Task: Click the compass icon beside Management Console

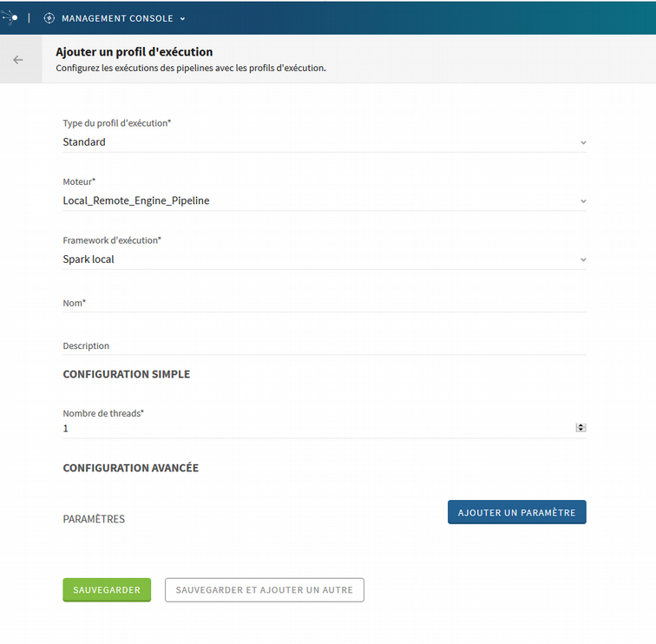Action: tap(49, 18)
